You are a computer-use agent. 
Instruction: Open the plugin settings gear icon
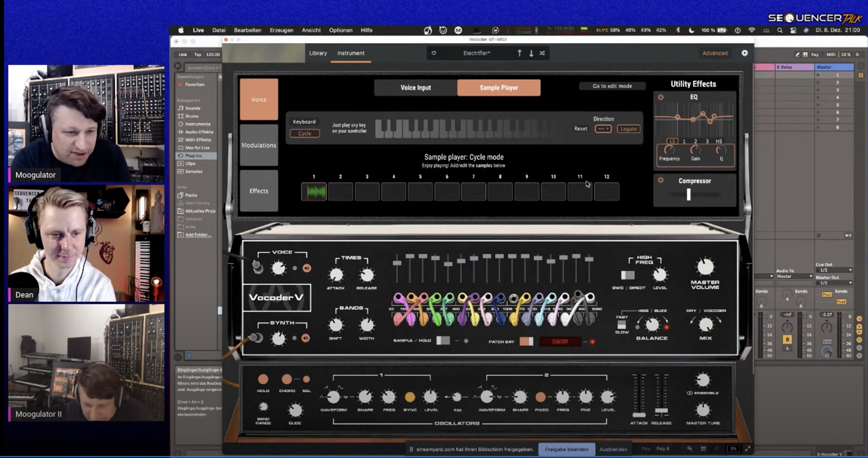click(745, 53)
